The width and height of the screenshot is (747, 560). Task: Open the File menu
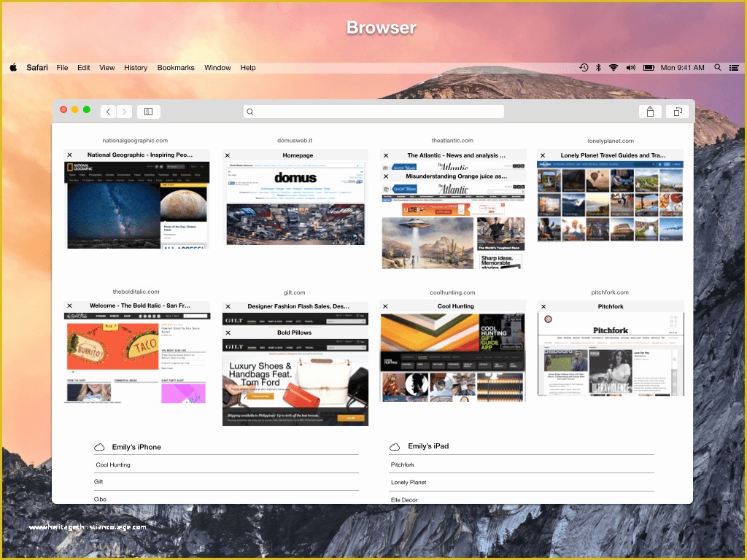pos(63,68)
